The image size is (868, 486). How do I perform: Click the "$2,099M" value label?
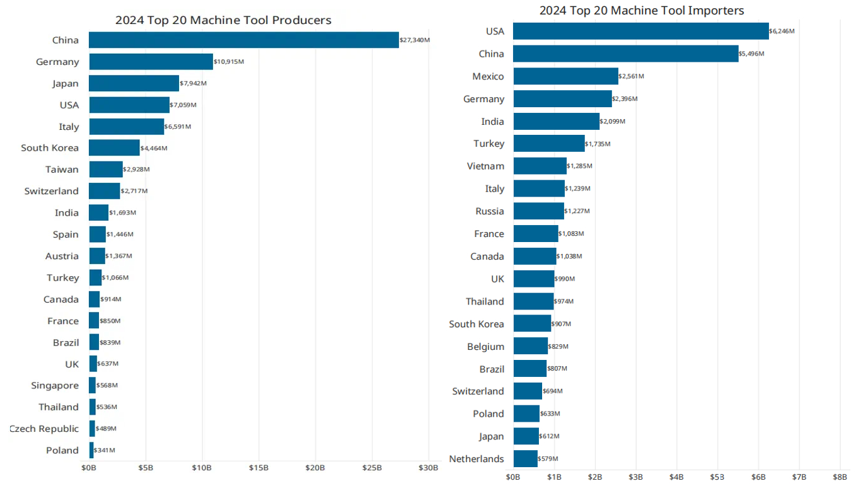tap(613, 122)
